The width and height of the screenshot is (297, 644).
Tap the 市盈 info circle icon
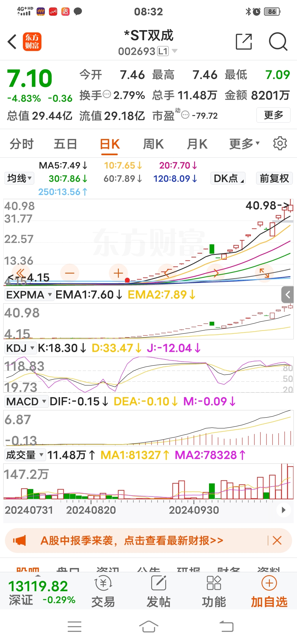[186, 115]
